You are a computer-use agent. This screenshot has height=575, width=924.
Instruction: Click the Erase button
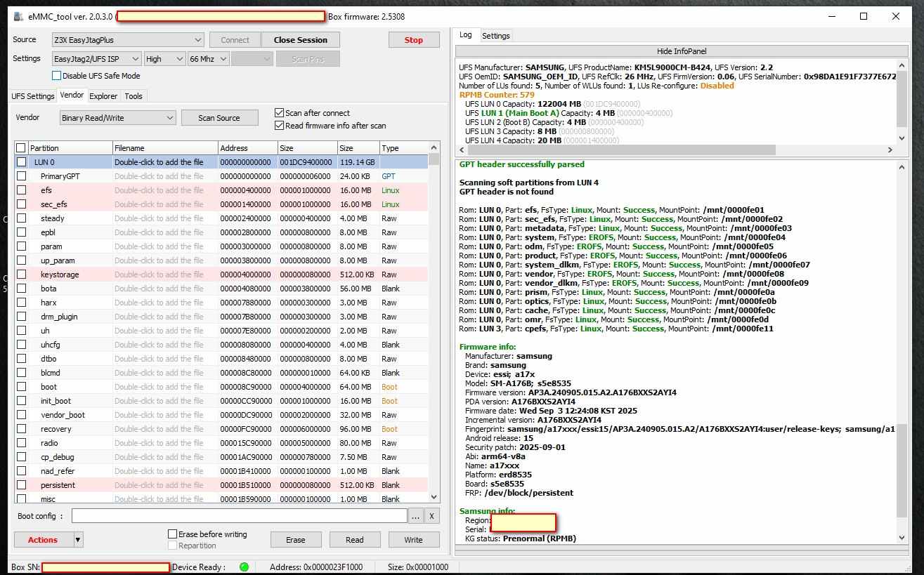[296, 540]
